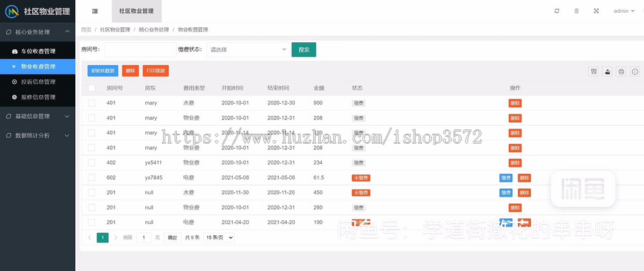The image size is (644, 271).
Task: Click the 打印票据 button
Action: click(156, 71)
